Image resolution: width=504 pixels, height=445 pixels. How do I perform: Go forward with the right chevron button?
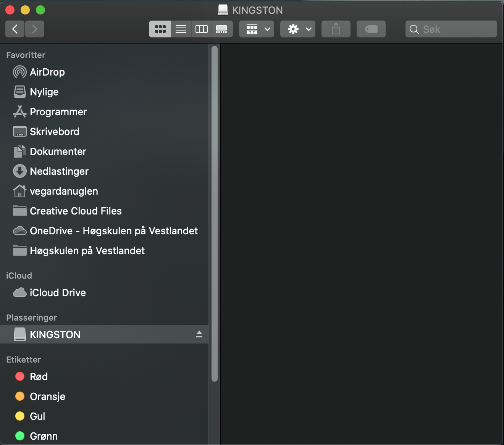pyautogui.click(x=35, y=29)
